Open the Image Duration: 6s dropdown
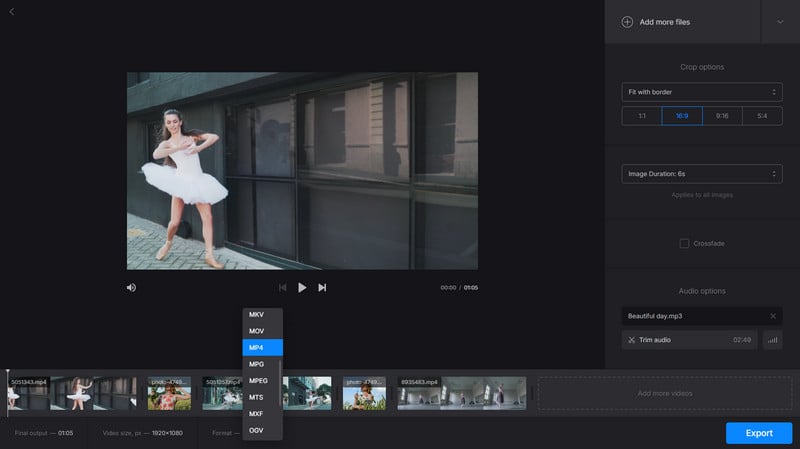Screen dimensions: 800x449 click(702, 174)
